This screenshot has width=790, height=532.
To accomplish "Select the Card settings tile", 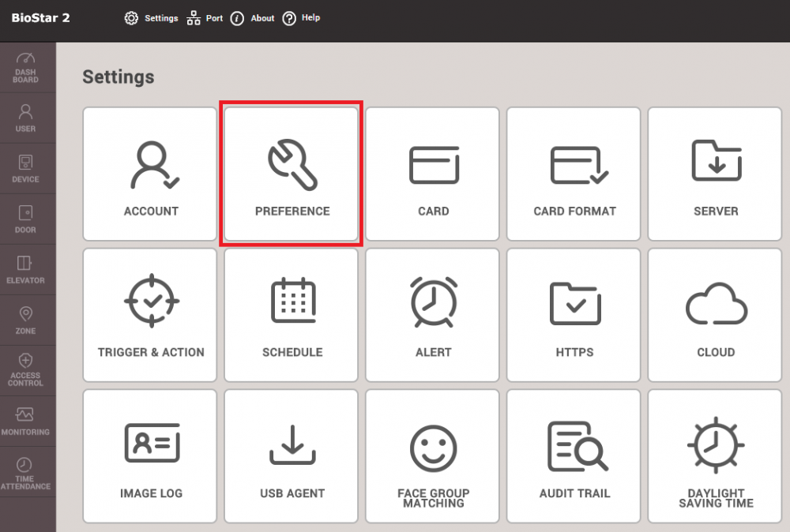I will tap(433, 174).
